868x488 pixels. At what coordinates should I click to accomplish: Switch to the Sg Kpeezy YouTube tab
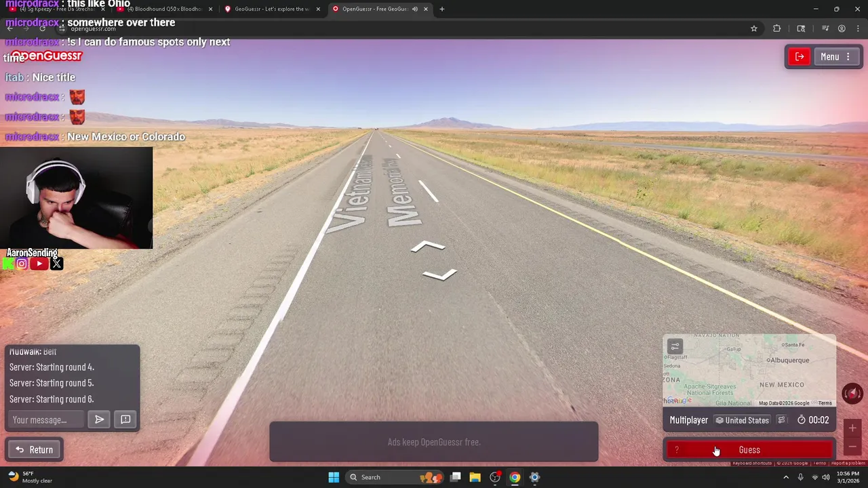click(56, 9)
